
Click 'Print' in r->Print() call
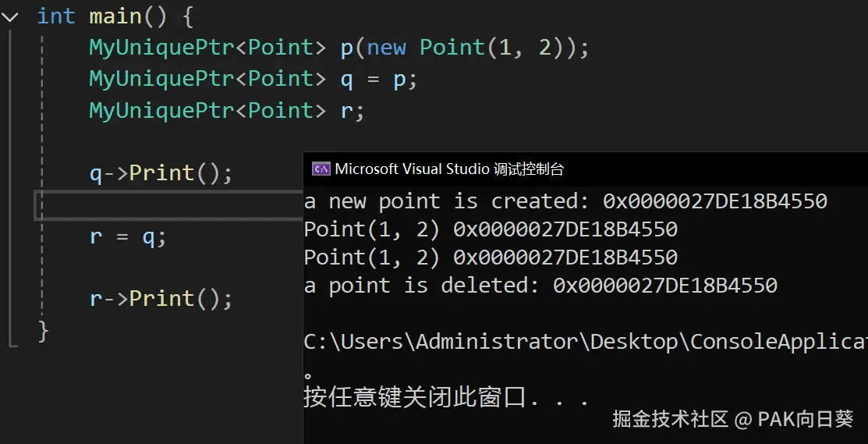161,299
